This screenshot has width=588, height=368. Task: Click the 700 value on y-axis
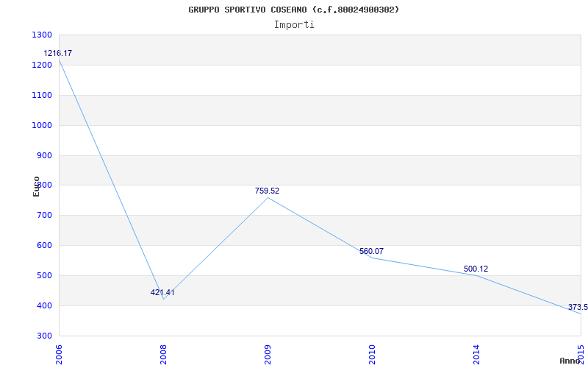point(45,216)
